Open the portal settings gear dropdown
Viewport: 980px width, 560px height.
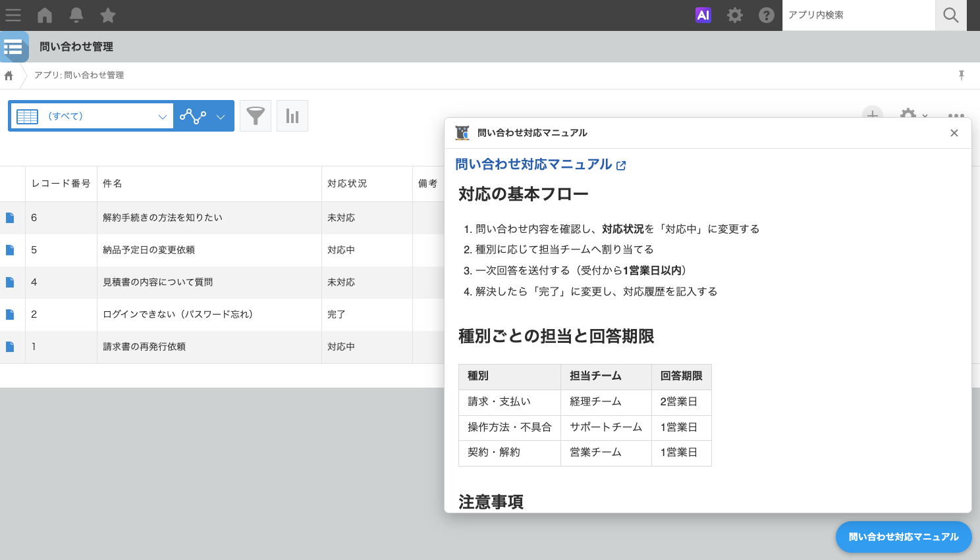coord(735,15)
